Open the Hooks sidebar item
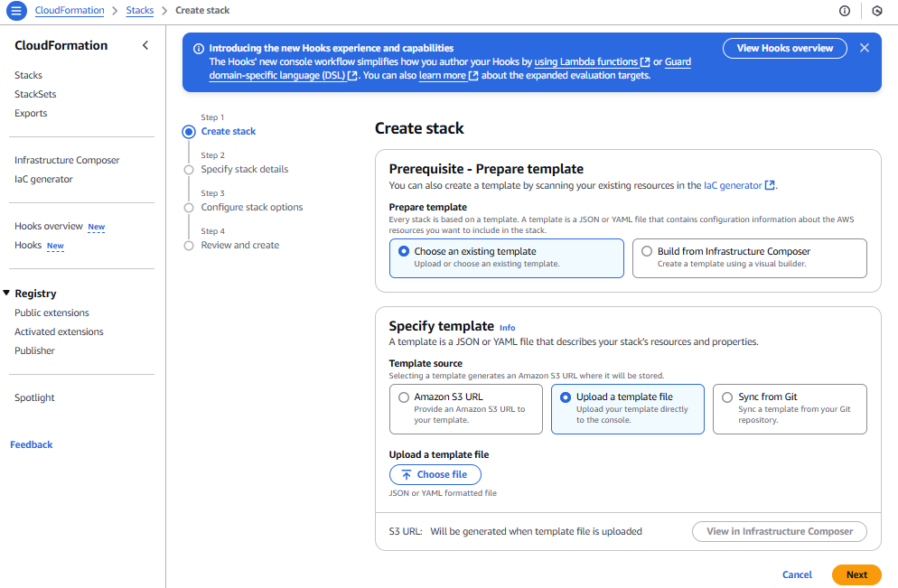Viewport: 898px width, 588px height. 28,245
